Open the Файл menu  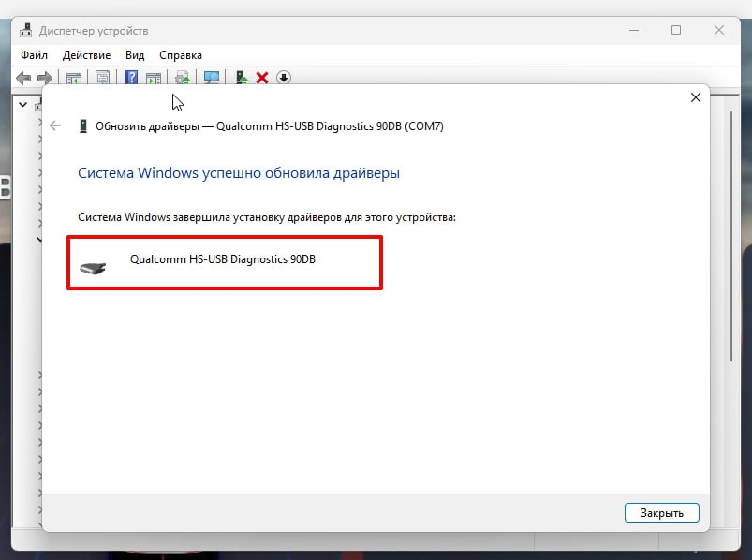coord(34,55)
